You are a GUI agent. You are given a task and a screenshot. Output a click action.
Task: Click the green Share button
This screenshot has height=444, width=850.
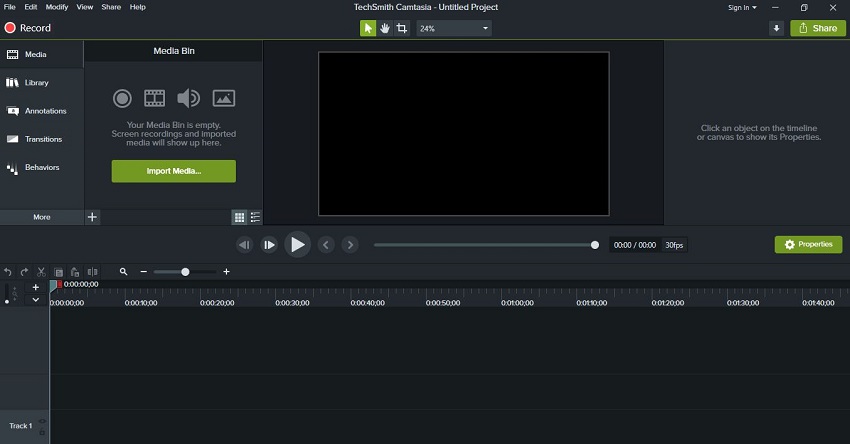pyautogui.click(x=817, y=28)
